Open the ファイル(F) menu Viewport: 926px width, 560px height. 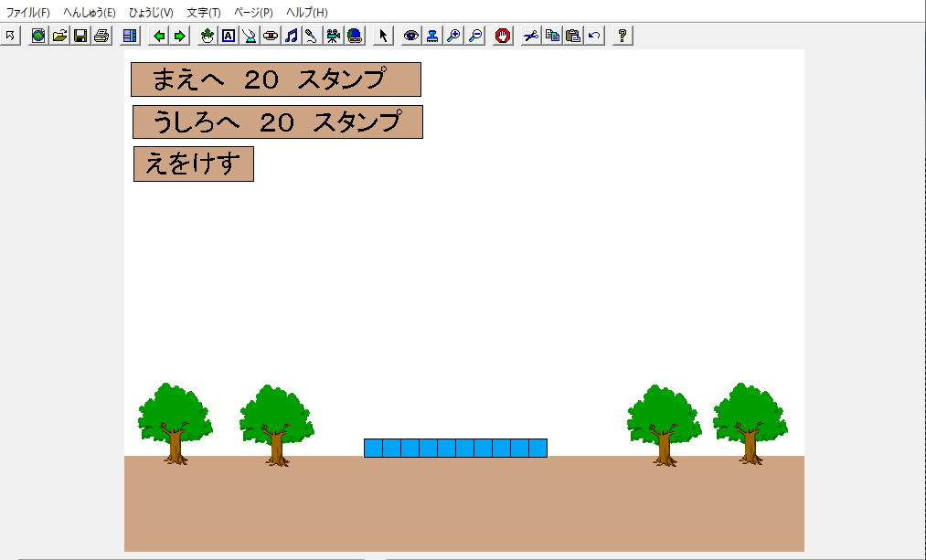click(x=27, y=13)
